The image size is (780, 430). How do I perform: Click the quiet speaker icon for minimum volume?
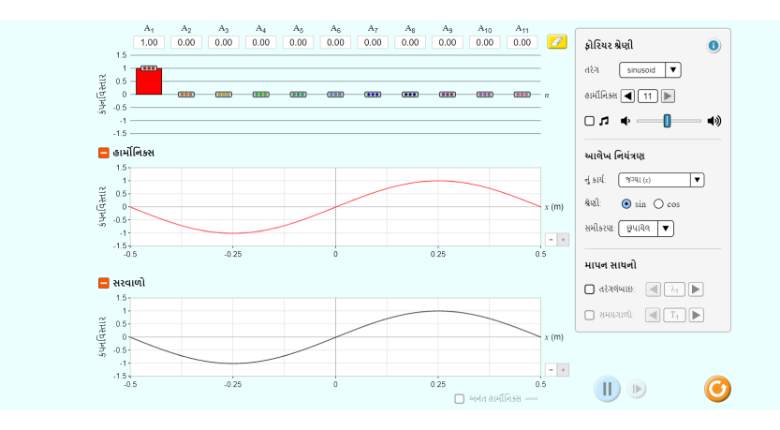[625, 121]
